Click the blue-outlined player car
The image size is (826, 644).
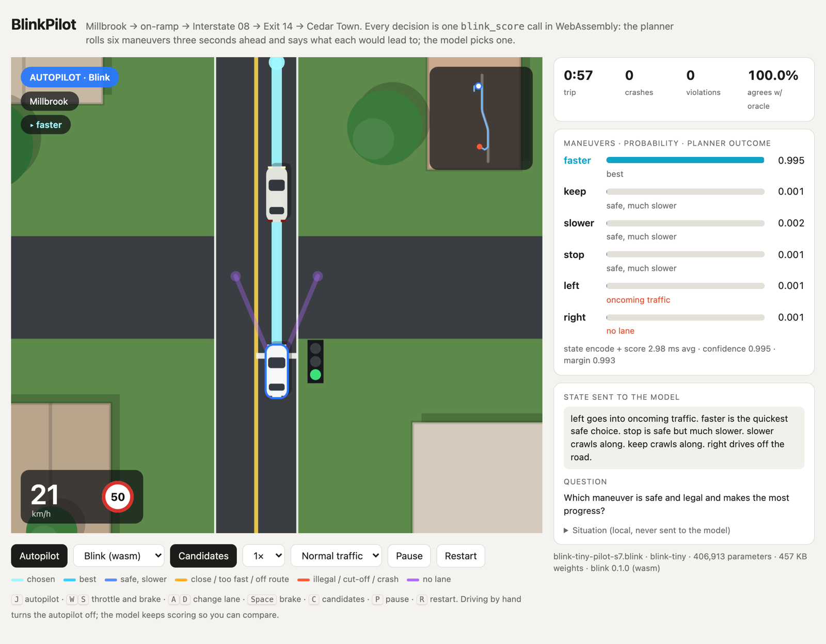[277, 372]
